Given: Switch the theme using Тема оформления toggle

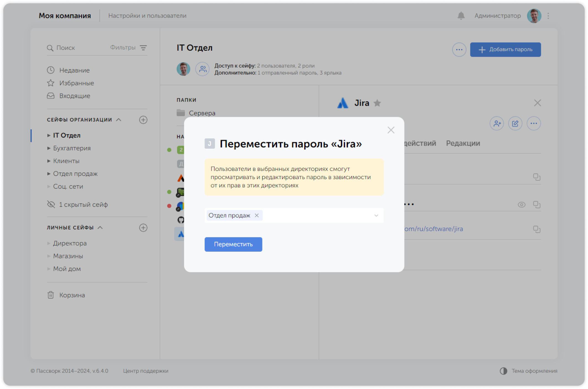Looking at the screenshot, I should point(504,371).
